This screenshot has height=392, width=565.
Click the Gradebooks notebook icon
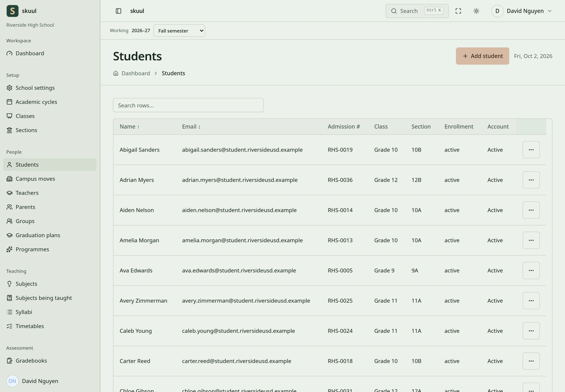tap(9, 361)
